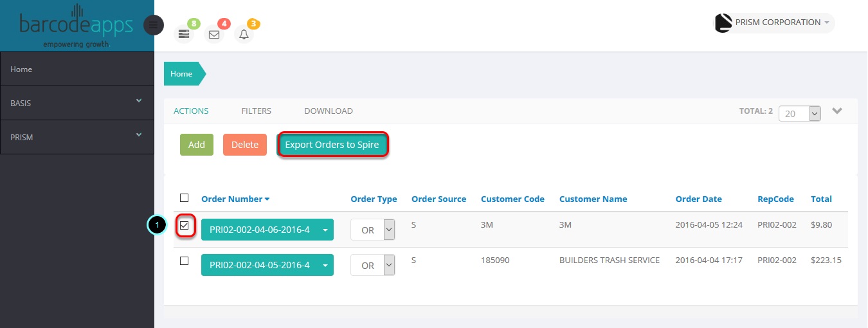Click the Export Orders to Spire button

332,145
